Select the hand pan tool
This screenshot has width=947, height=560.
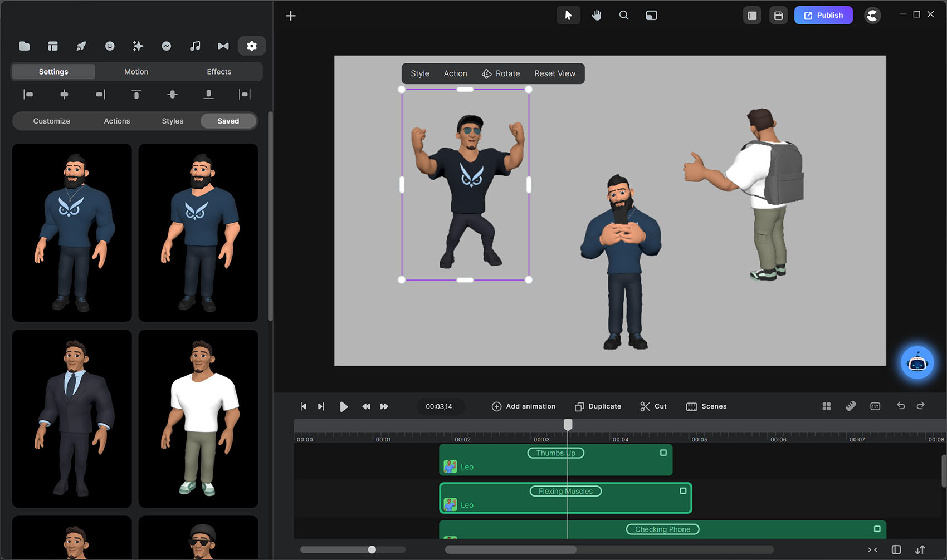point(597,16)
